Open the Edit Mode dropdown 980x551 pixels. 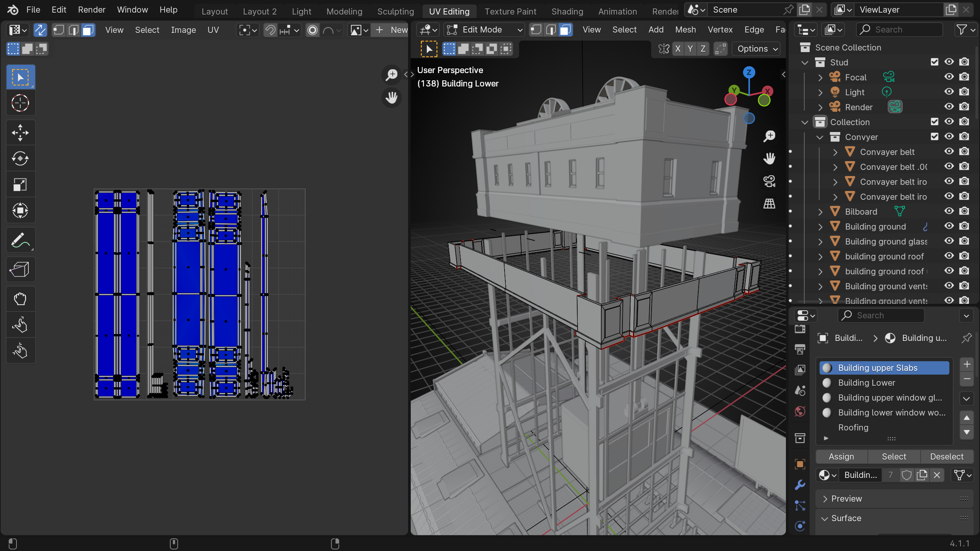[x=484, y=29]
